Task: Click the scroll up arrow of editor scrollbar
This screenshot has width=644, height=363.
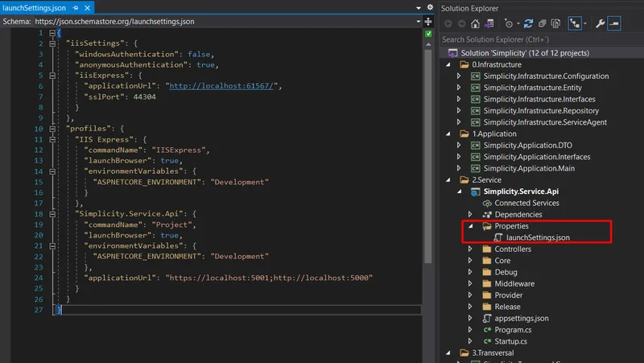Action: point(428,44)
